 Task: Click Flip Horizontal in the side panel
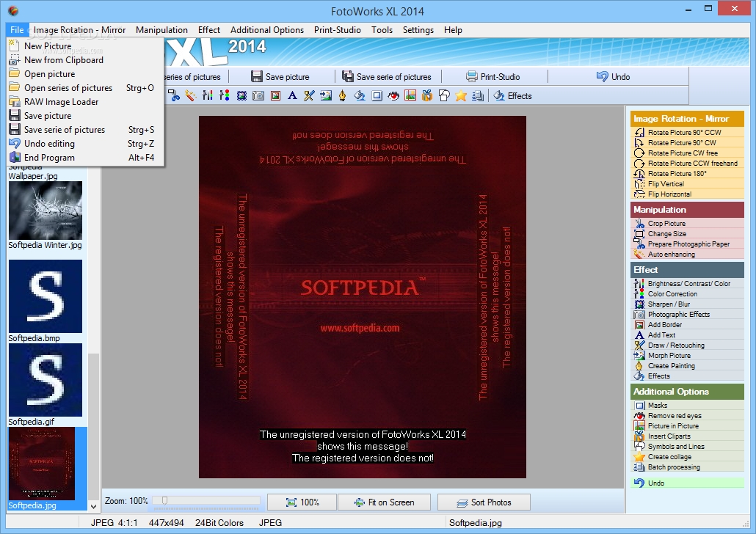point(687,194)
